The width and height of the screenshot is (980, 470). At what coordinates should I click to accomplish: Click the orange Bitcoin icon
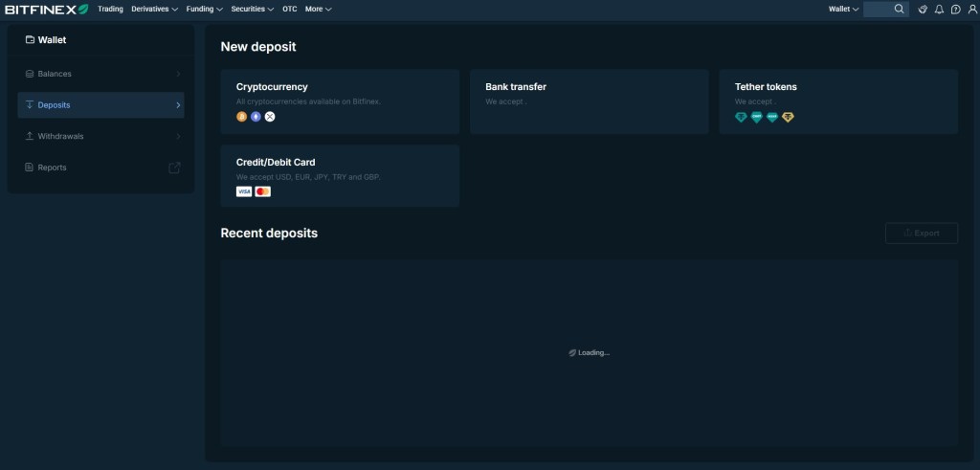click(x=242, y=117)
